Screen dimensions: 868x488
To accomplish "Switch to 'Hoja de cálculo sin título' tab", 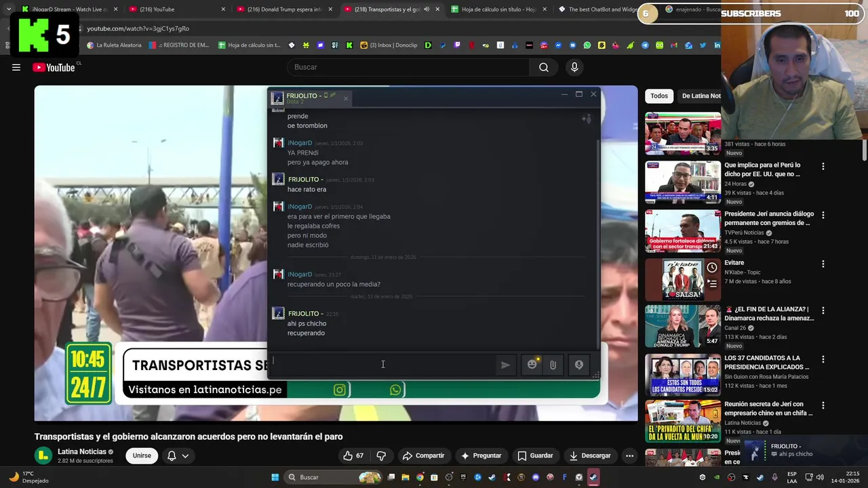I will pyautogui.click(x=498, y=9).
